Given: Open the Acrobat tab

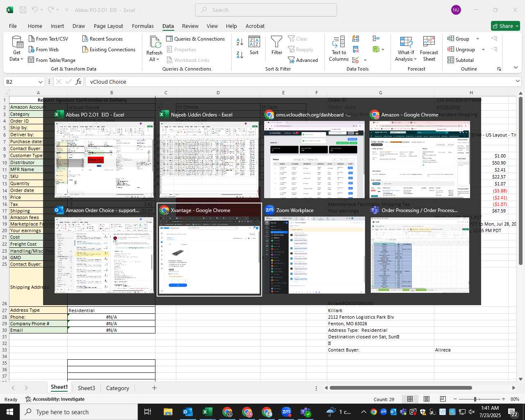Looking at the screenshot, I should point(255,26).
